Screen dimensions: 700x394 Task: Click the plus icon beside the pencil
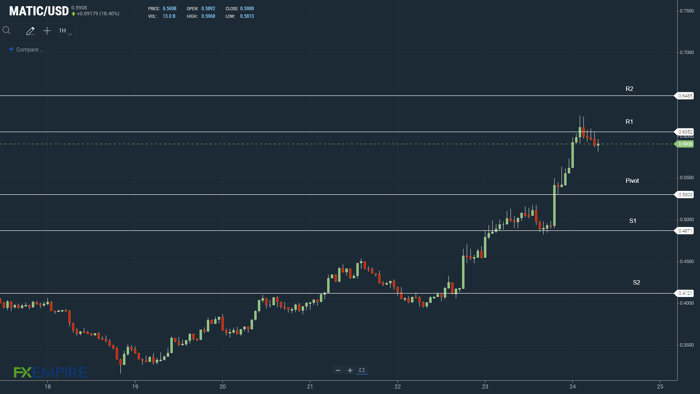47,31
